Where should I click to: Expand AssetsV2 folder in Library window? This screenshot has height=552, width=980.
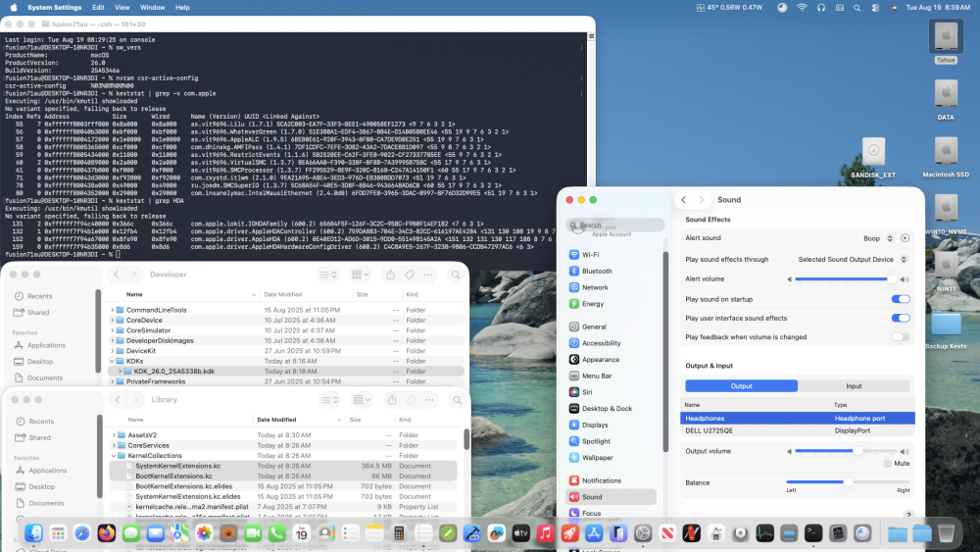[x=114, y=435]
